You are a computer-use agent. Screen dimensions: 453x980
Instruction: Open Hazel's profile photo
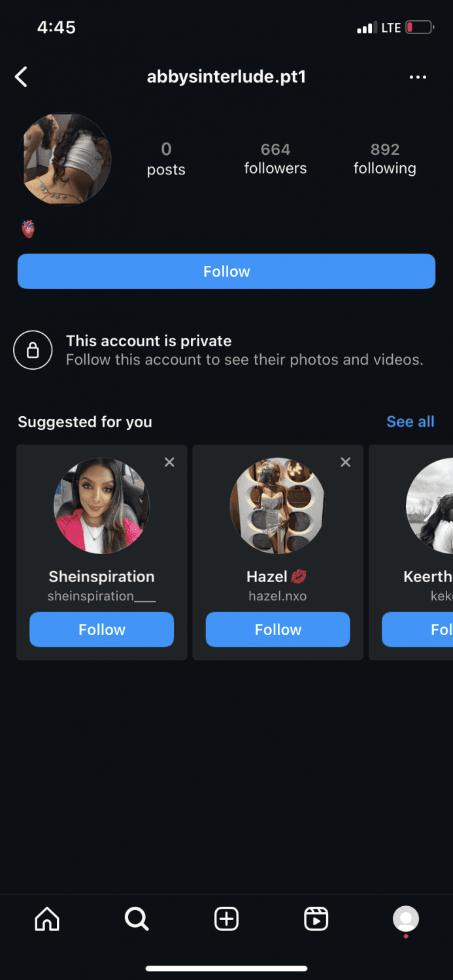point(278,505)
